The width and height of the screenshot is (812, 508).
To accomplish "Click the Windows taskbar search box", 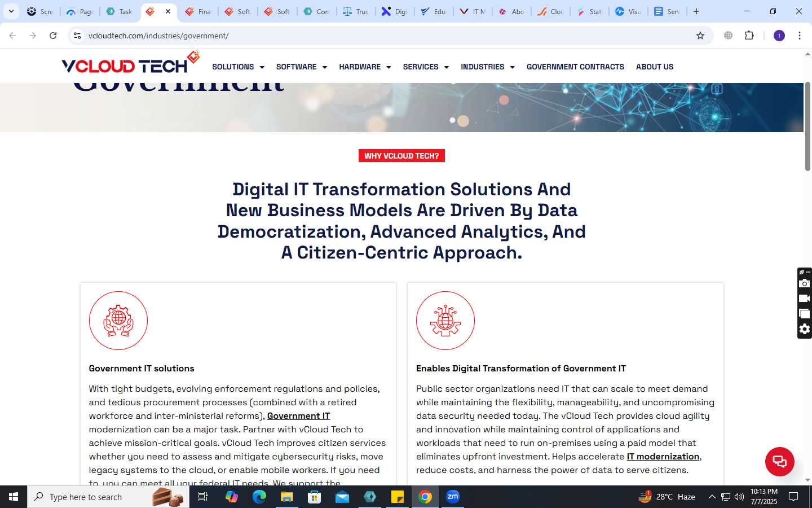I will pyautogui.click(x=108, y=497).
